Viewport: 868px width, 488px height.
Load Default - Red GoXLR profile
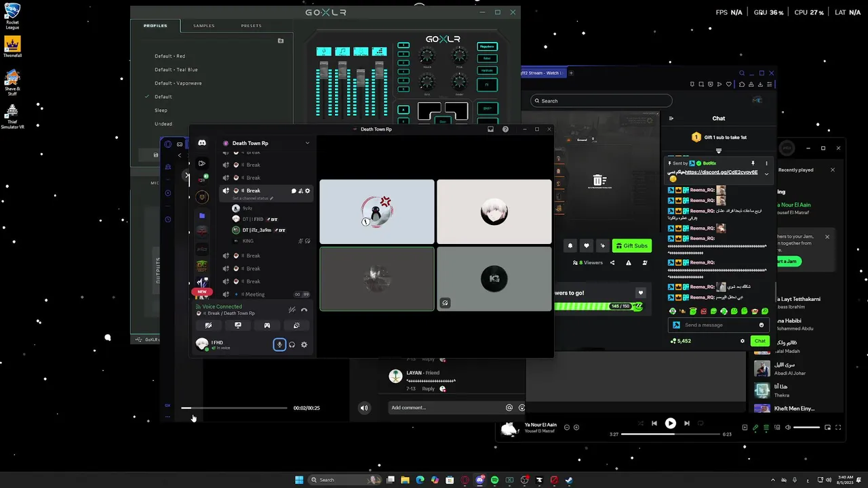[170, 56]
